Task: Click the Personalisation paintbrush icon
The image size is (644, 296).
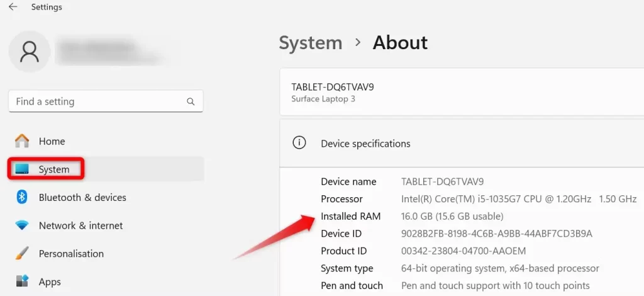Action: tap(22, 254)
